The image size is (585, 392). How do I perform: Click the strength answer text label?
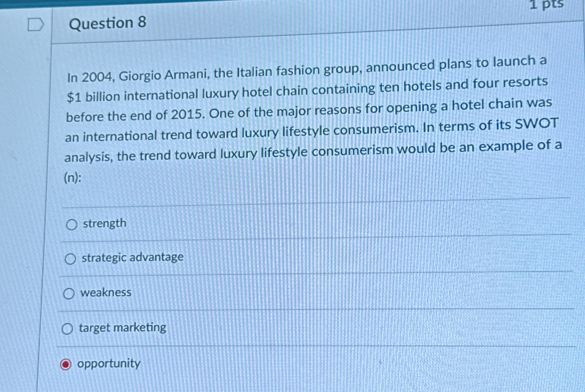104,223
